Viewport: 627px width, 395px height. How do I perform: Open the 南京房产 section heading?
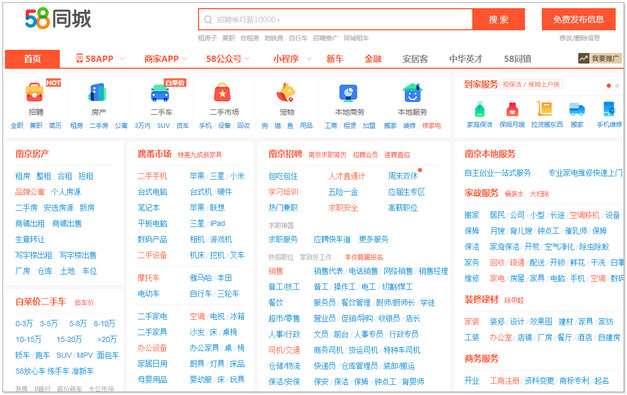point(32,154)
